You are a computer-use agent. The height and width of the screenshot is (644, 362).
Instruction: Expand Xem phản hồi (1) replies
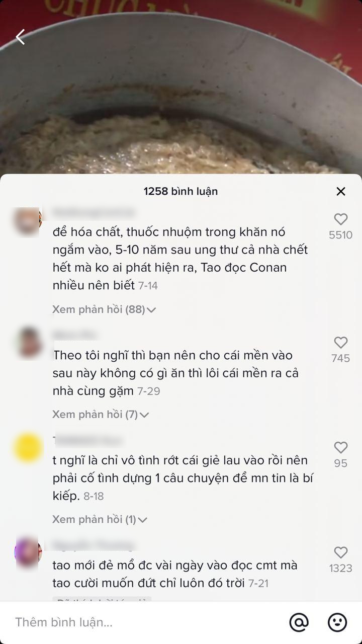click(100, 519)
